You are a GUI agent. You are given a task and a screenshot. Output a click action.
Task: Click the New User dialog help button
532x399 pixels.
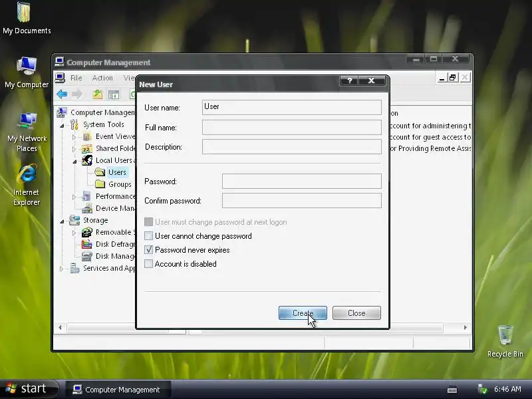click(349, 80)
